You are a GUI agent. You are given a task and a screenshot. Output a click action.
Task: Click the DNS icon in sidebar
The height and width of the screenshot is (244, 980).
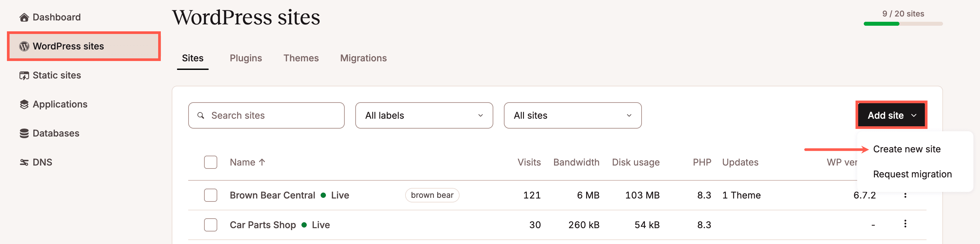24,163
